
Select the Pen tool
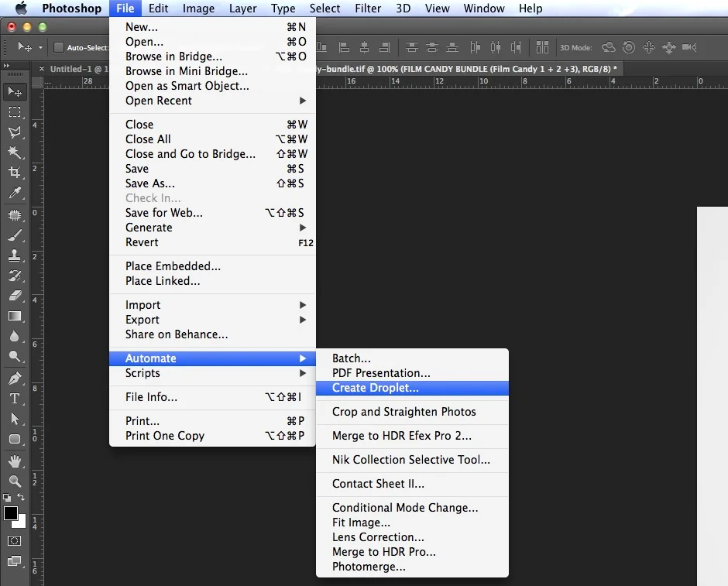pos(15,378)
